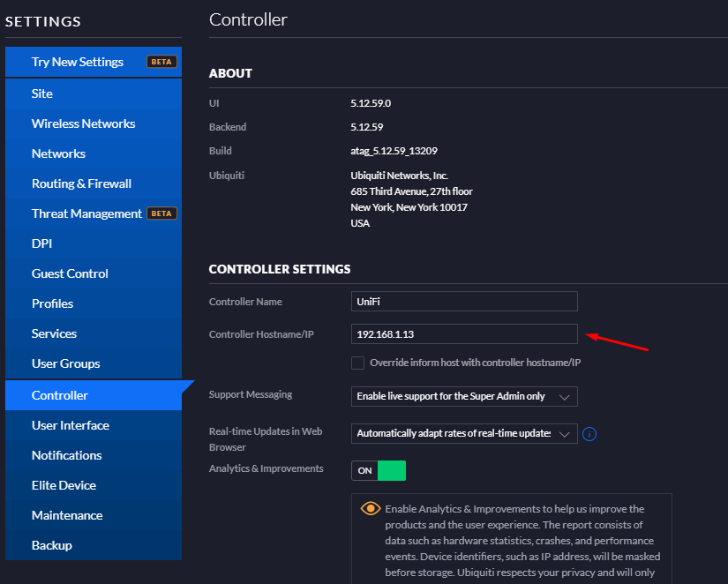Open Try New Settings
The height and width of the screenshot is (584, 728).
94,62
